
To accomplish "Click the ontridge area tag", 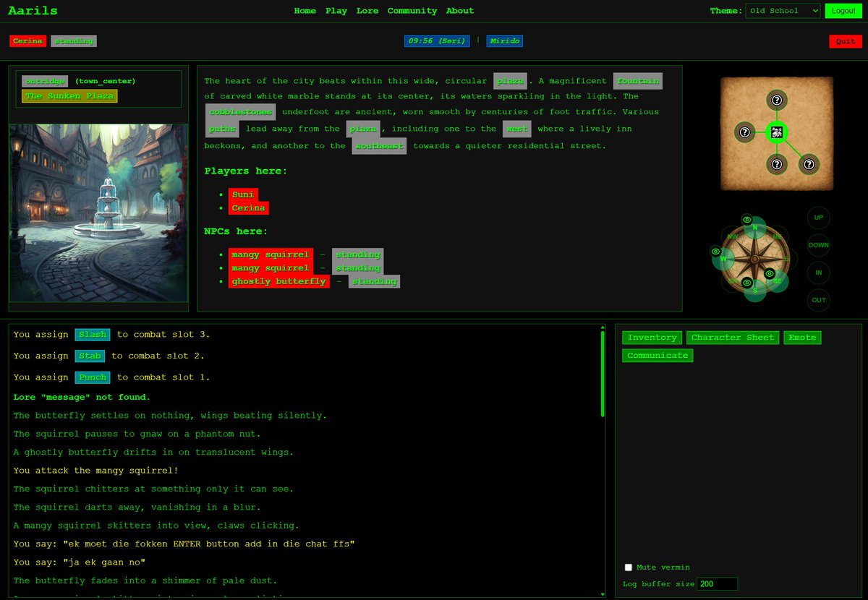I will click(45, 81).
